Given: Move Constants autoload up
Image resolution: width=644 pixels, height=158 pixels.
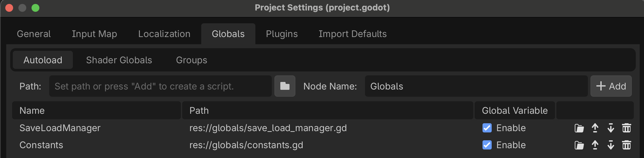Looking at the screenshot, I should click(595, 145).
